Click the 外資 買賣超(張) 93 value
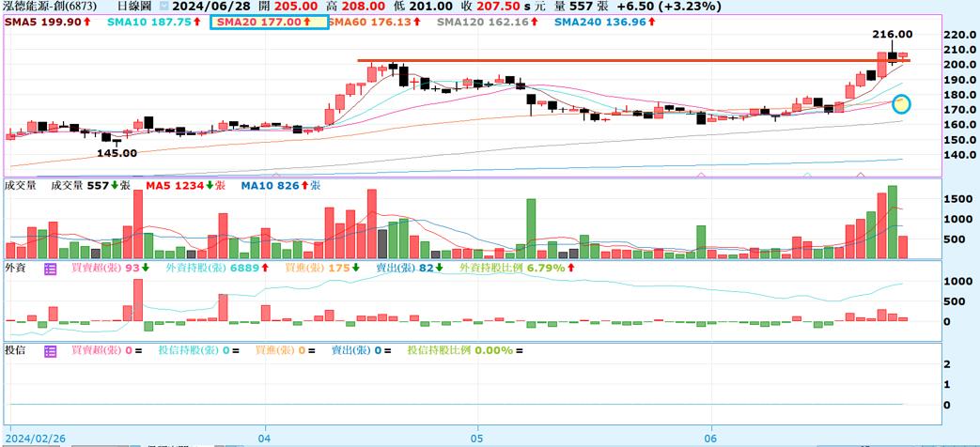The width and height of the screenshot is (980, 447). pyautogui.click(x=110, y=268)
